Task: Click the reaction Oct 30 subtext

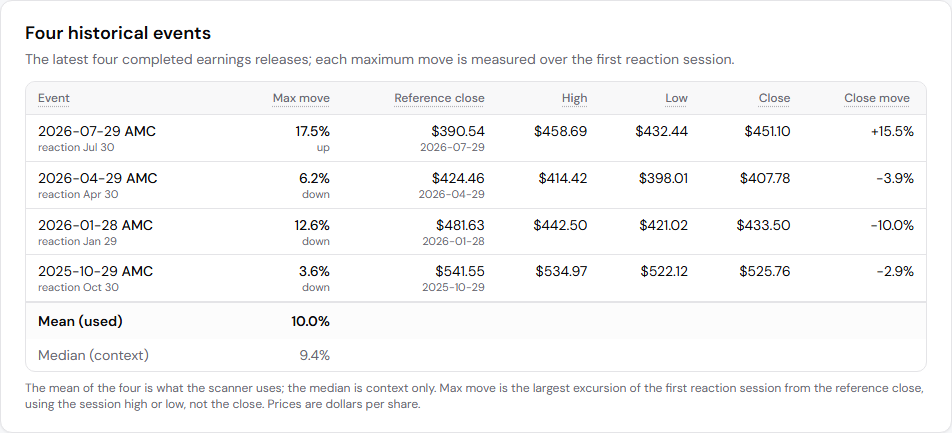Action: 78,287
